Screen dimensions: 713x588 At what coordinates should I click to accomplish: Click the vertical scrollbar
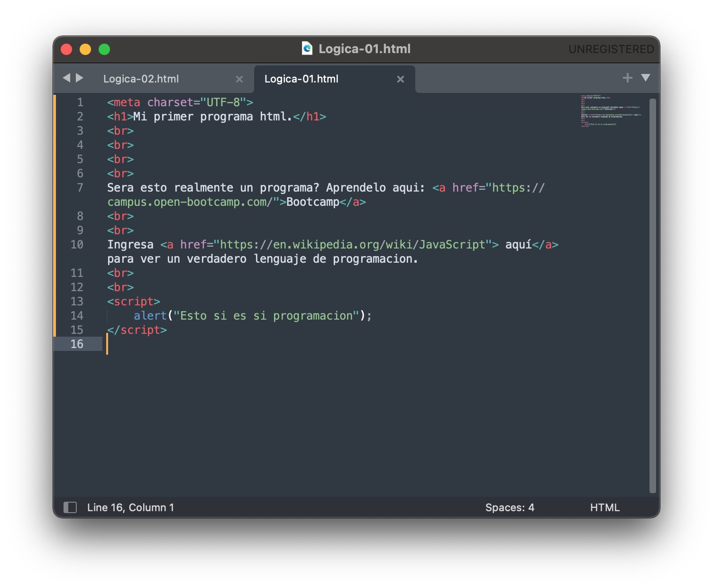pos(653,295)
